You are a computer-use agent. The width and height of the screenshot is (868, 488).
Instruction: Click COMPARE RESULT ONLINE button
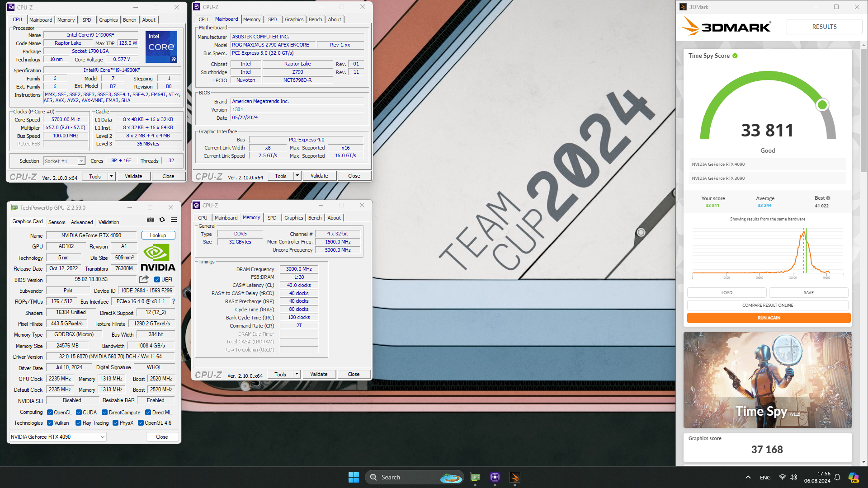768,305
